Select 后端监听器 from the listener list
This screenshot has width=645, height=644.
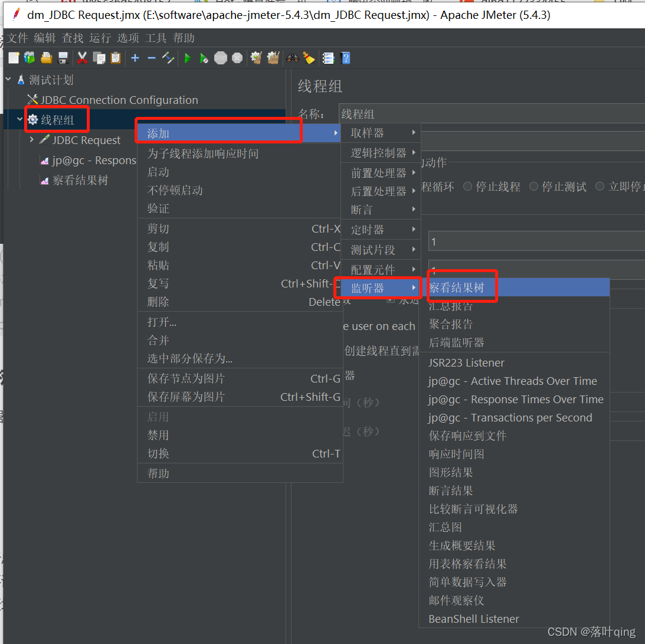click(514, 342)
